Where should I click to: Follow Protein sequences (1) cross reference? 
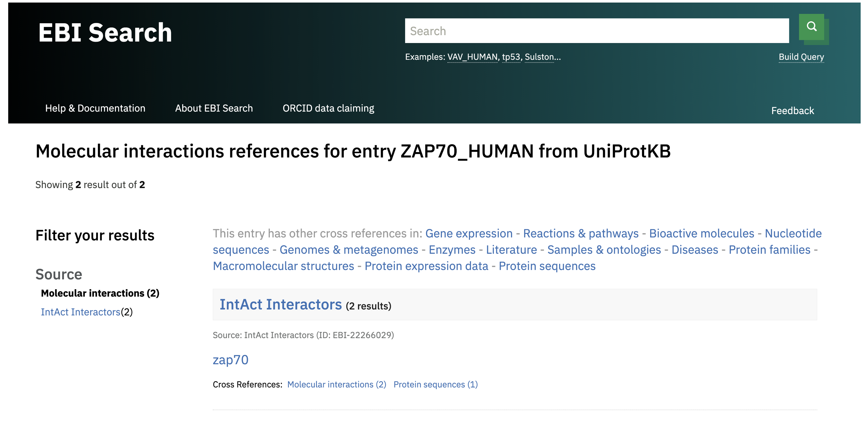[435, 385]
